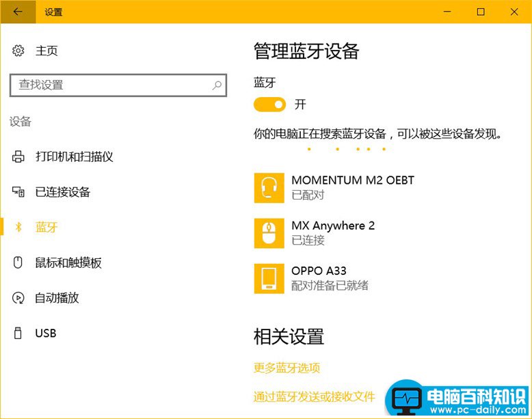Click the headset icon for MOMENTUM M2 OEBT
This screenshot has width=532, height=419.
pos(269,188)
